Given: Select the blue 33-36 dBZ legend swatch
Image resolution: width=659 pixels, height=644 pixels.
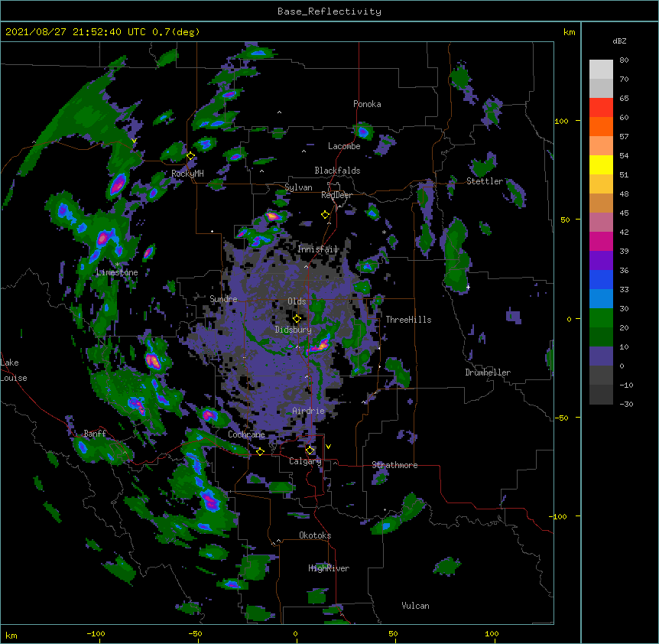Looking at the screenshot, I should click(601, 280).
